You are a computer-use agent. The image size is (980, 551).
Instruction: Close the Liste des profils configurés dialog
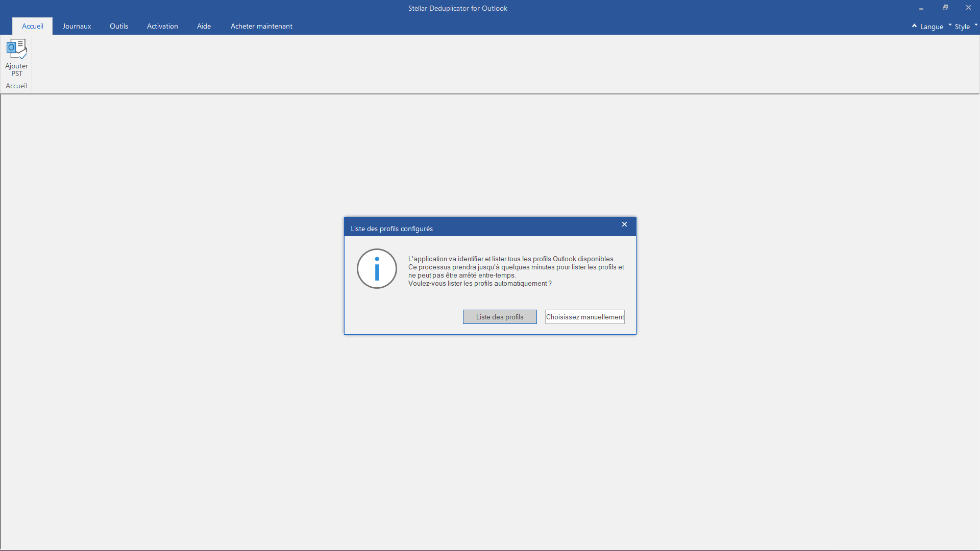pyautogui.click(x=624, y=224)
